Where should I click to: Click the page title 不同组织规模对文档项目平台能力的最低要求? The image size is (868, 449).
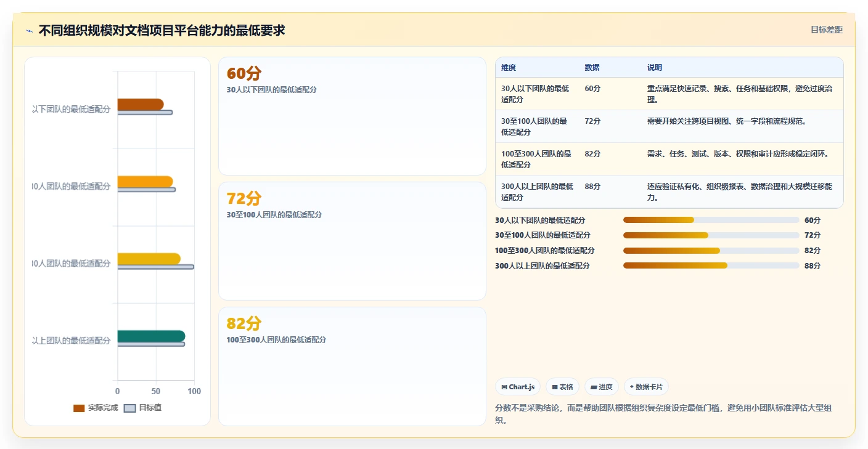tap(162, 30)
